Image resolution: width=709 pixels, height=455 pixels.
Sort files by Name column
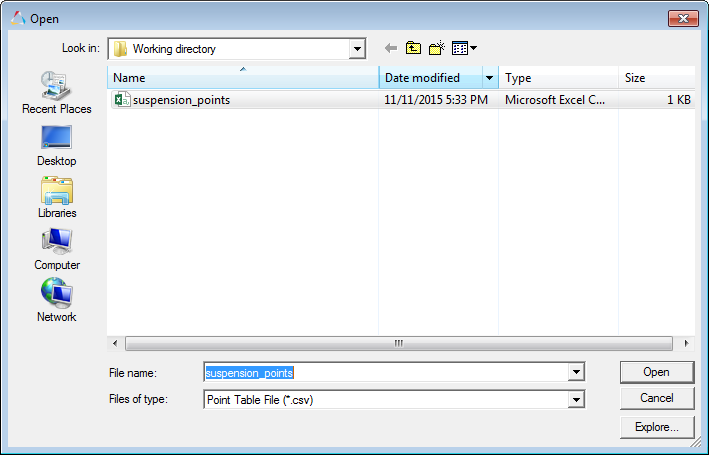click(243, 78)
